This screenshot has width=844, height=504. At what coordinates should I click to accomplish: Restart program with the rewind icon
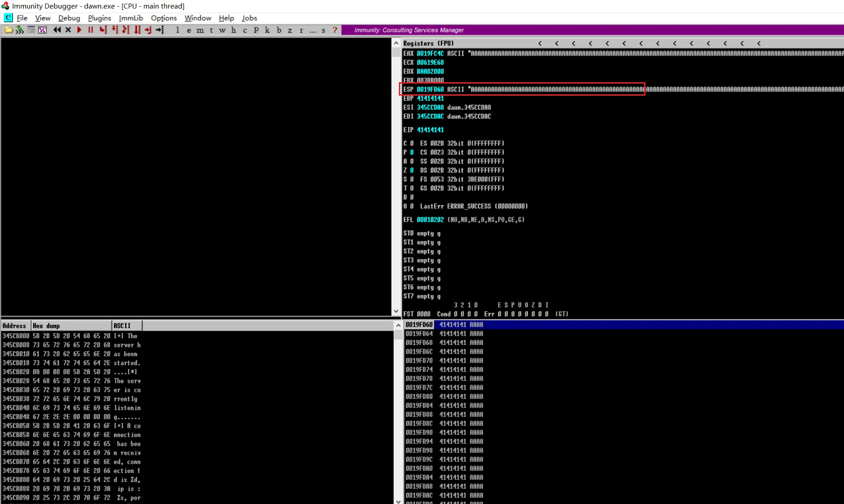click(57, 30)
